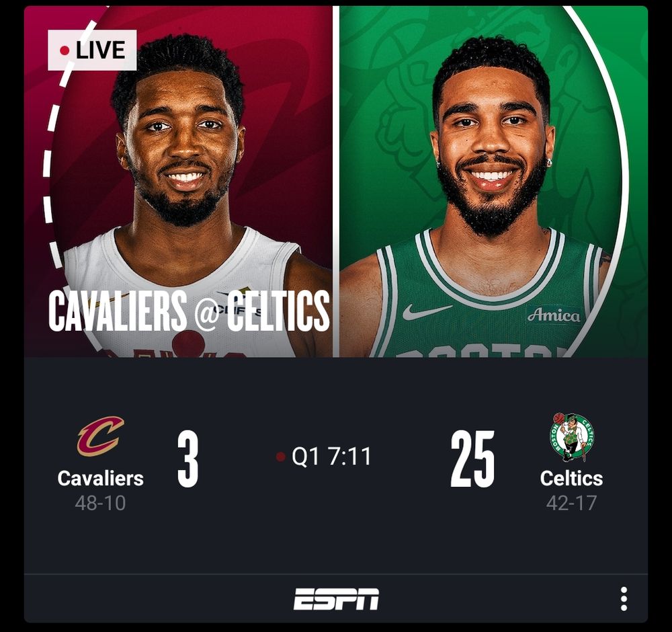
Task: Open the three-dot more options menu
Action: tap(624, 598)
